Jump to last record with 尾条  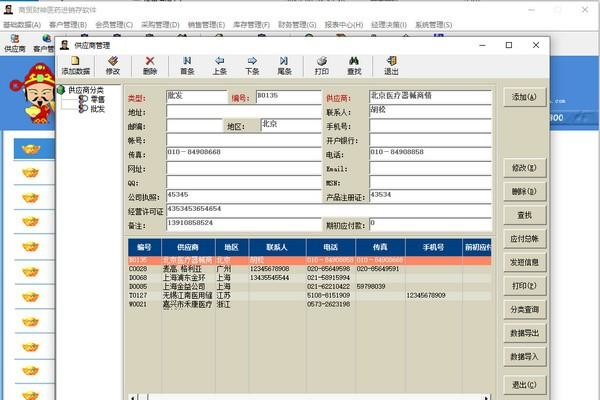point(284,66)
